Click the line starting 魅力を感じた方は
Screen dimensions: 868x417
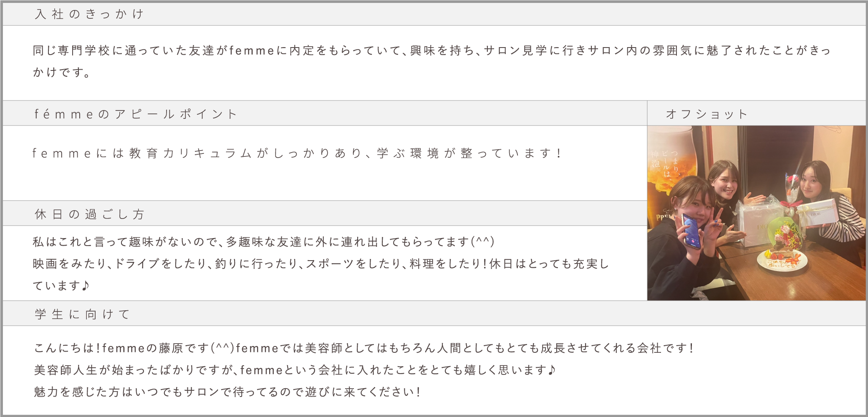(227, 392)
